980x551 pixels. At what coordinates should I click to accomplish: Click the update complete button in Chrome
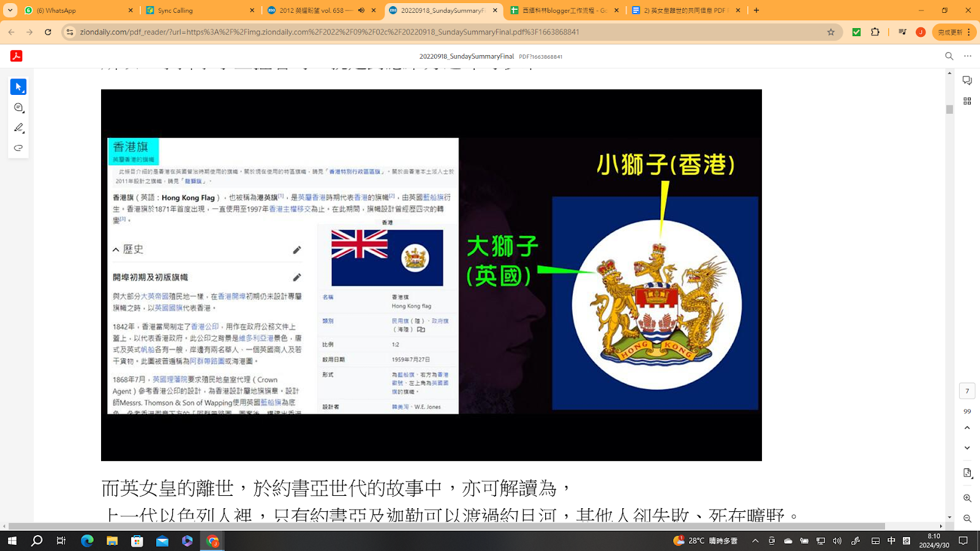click(x=954, y=32)
